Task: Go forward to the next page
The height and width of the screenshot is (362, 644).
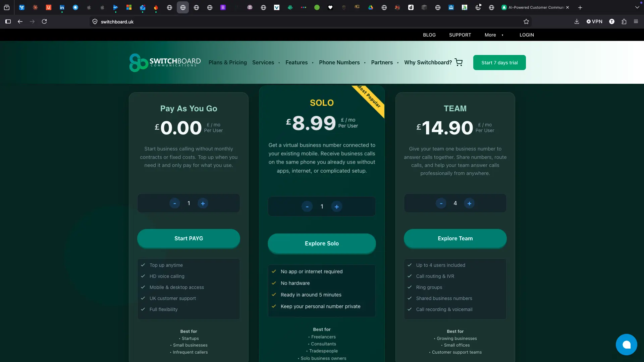Action: pos(32,21)
